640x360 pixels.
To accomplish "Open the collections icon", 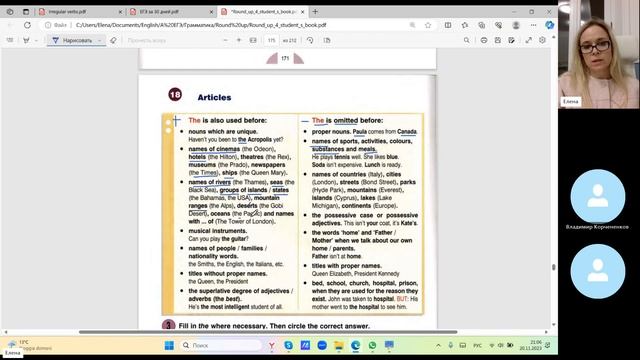I will (482, 25).
